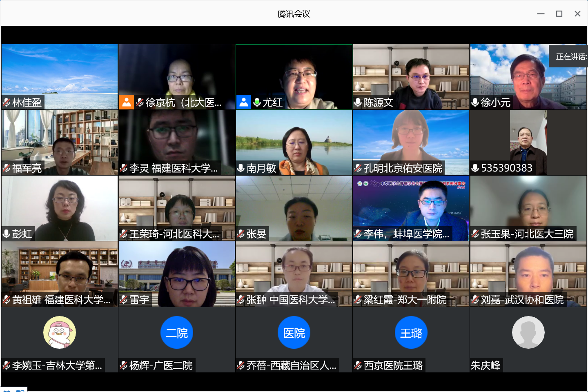Image resolution: width=588 pixels, height=392 pixels.
Task: Toggle the muted mic icon next to 福军亮
Action: [x=7, y=168]
